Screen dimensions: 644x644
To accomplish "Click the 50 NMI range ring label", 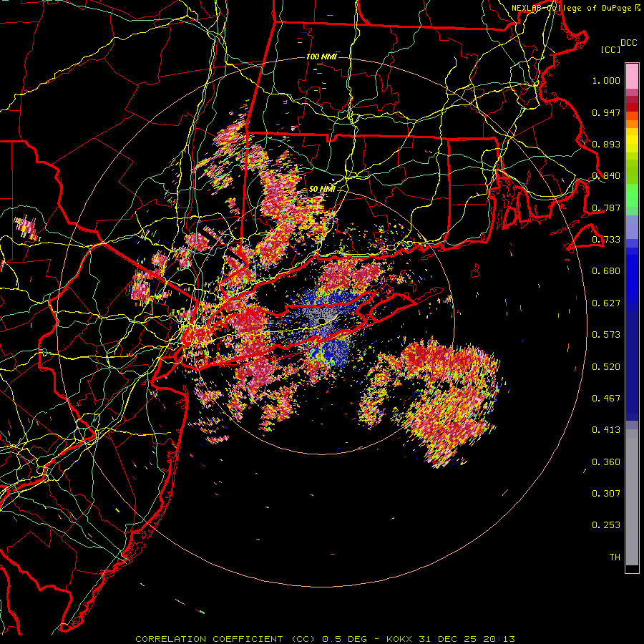I will [321, 190].
